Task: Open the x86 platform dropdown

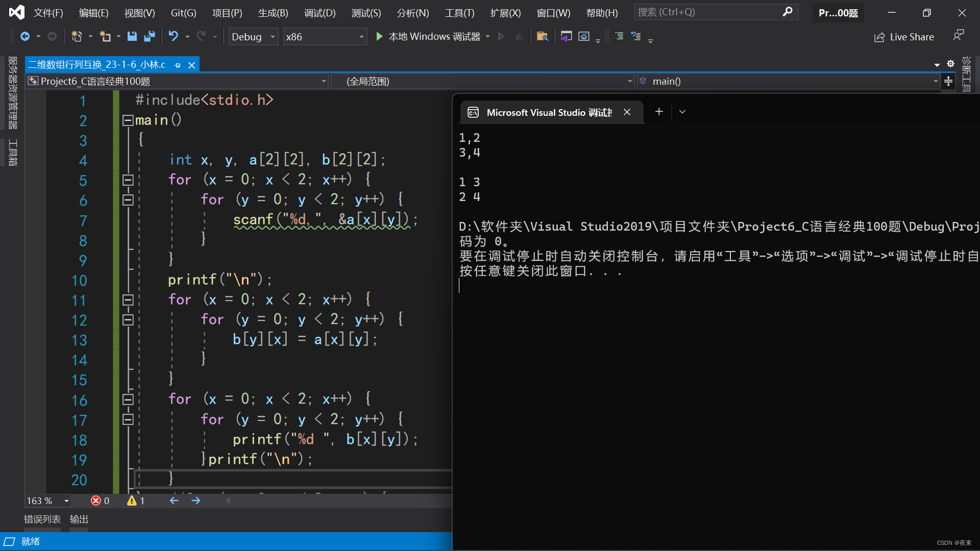Action: [x=325, y=37]
